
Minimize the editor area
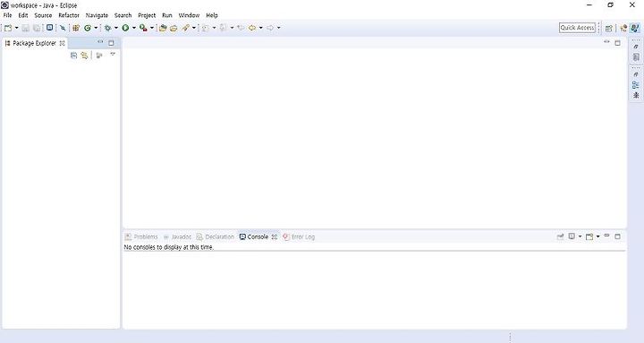pos(606,42)
